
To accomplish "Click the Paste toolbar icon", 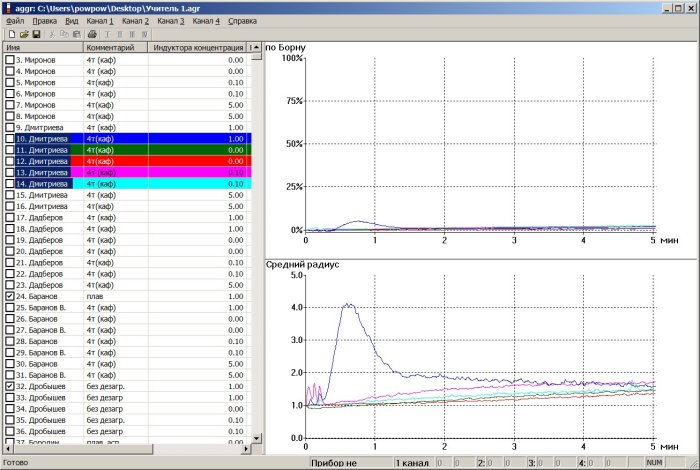I will [x=77, y=34].
